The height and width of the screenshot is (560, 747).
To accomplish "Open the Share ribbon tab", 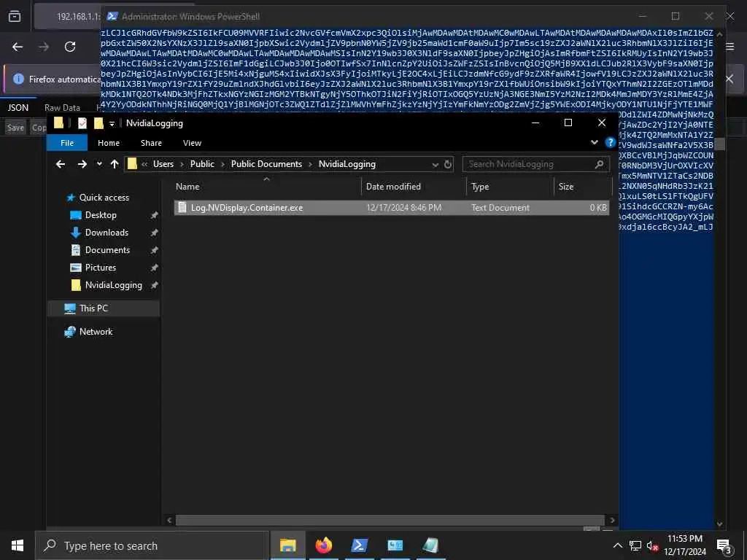I will point(151,143).
